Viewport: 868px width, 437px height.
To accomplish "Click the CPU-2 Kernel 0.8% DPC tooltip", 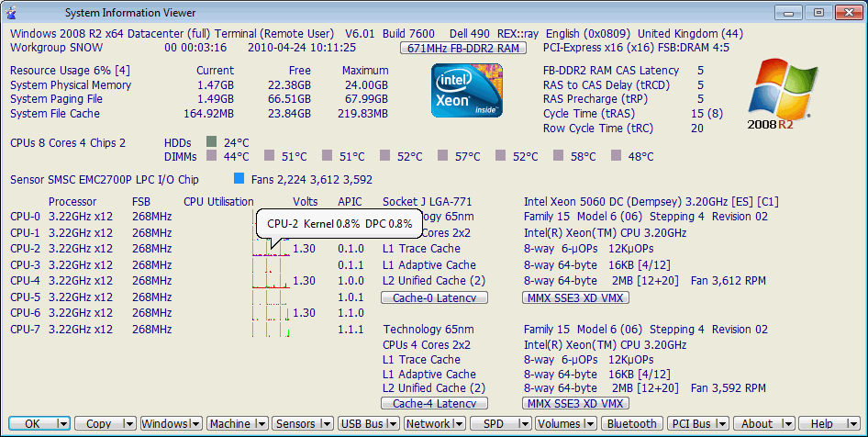I will (339, 224).
